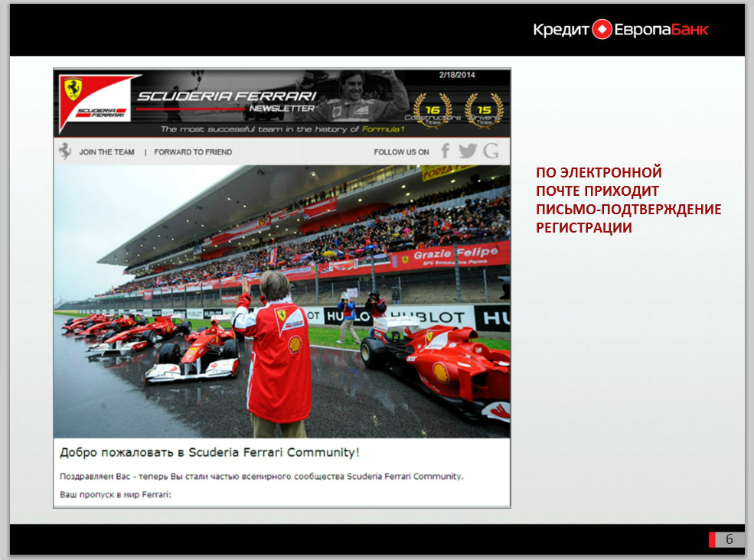Click the date 2/18/2014

tap(457, 75)
